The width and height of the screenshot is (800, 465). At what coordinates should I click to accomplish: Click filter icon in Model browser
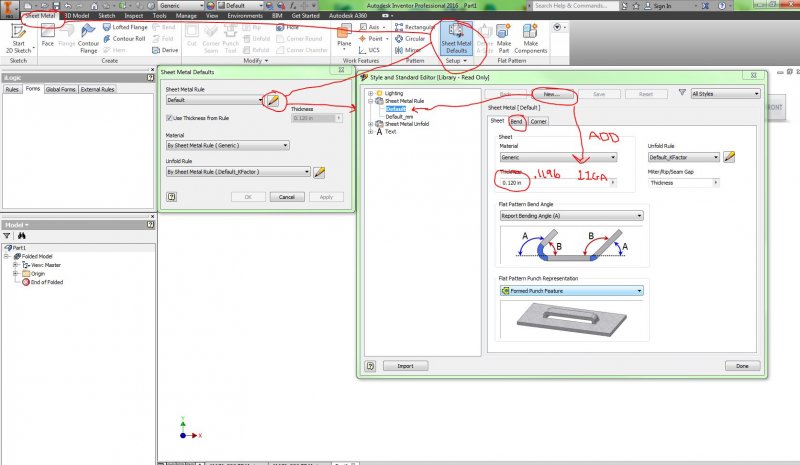(7, 236)
